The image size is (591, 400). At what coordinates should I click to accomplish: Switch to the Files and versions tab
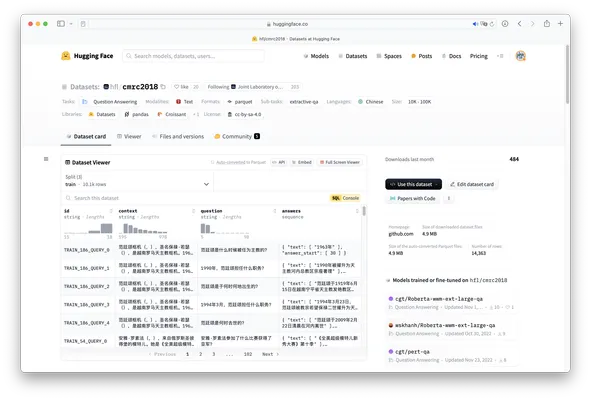tap(178, 136)
